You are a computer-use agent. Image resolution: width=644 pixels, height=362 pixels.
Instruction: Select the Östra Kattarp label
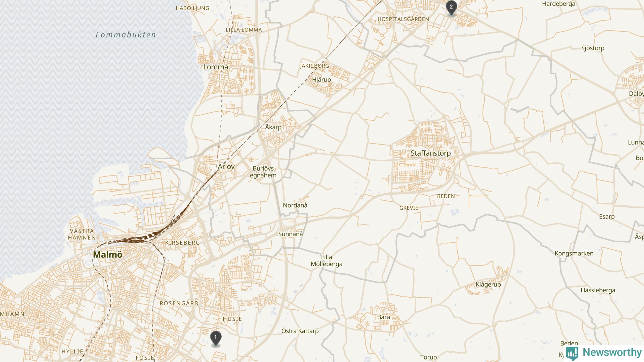click(300, 331)
